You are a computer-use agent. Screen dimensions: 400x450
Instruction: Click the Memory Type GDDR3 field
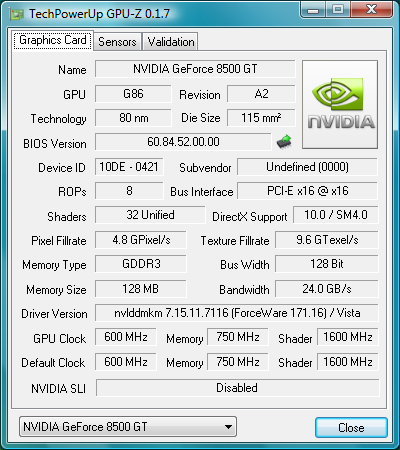141,264
